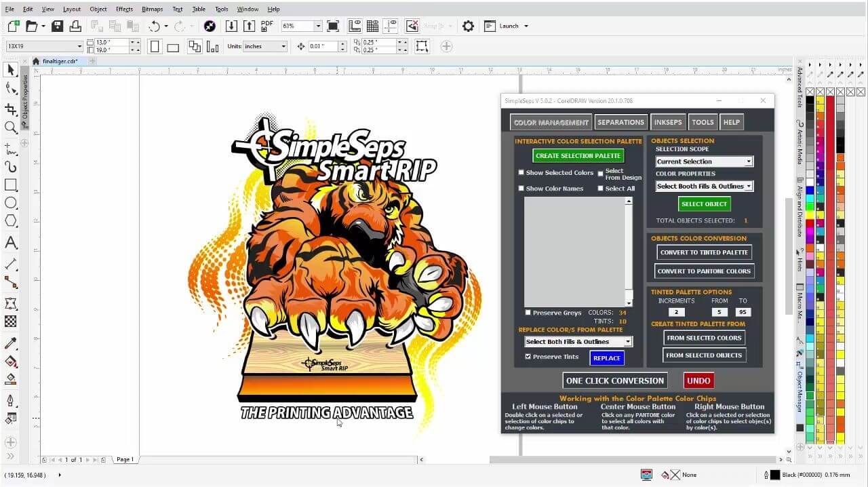Click the red Undo button
The image size is (868, 487).
(698, 381)
